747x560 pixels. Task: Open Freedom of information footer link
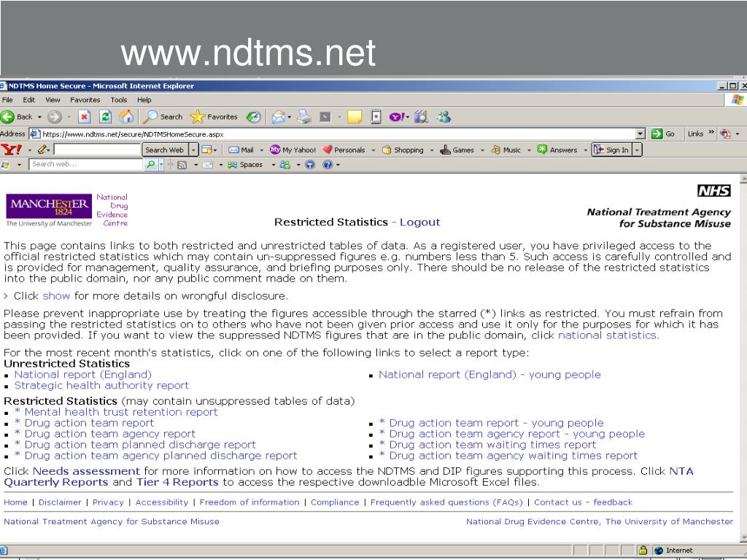coord(249,502)
